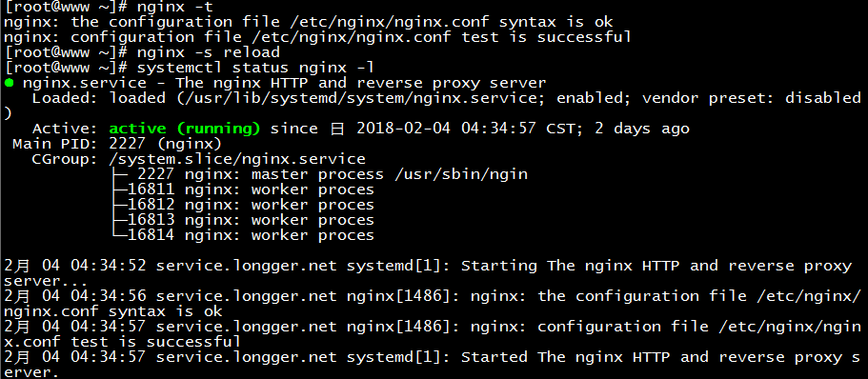Click the 'nginx -s reload' command
The image size is (868, 379).
click(x=208, y=53)
